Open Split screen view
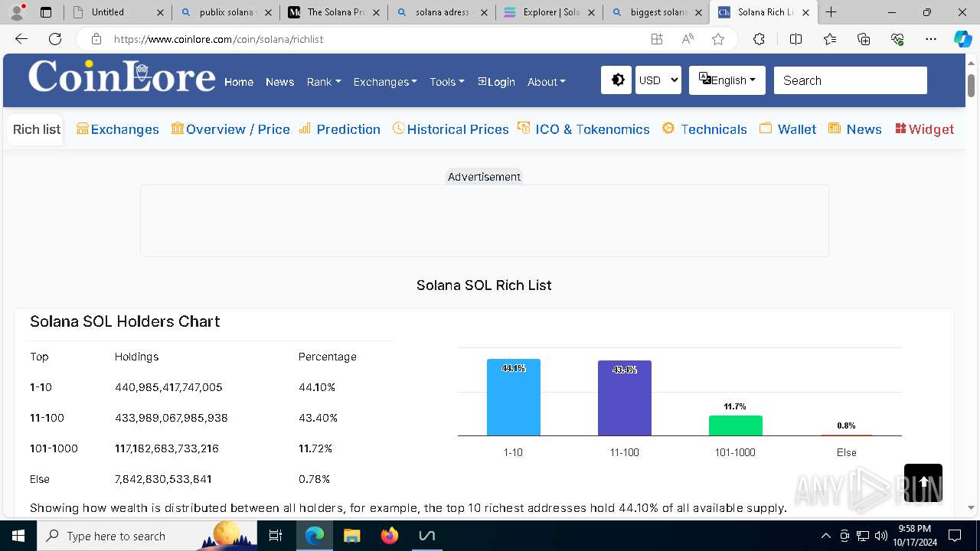Image resolution: width=980 pixels, height=551 pixels. tap(795, 39)
